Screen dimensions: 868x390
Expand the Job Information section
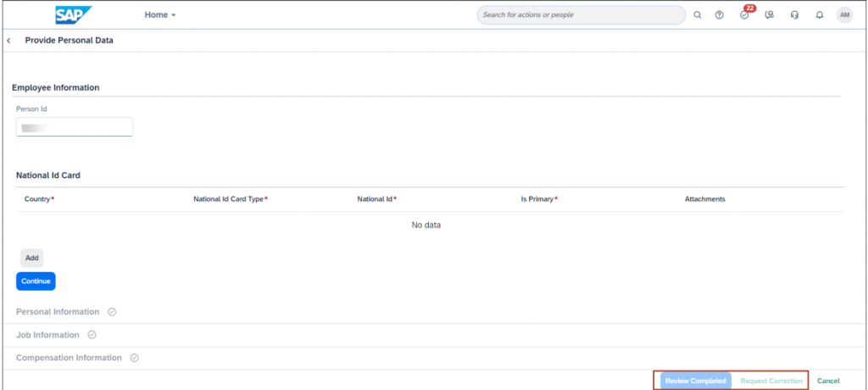point(47,335)
